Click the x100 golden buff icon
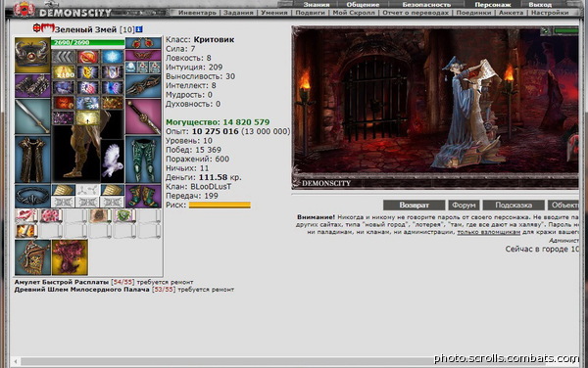The image size is (588, 368). 63,72
